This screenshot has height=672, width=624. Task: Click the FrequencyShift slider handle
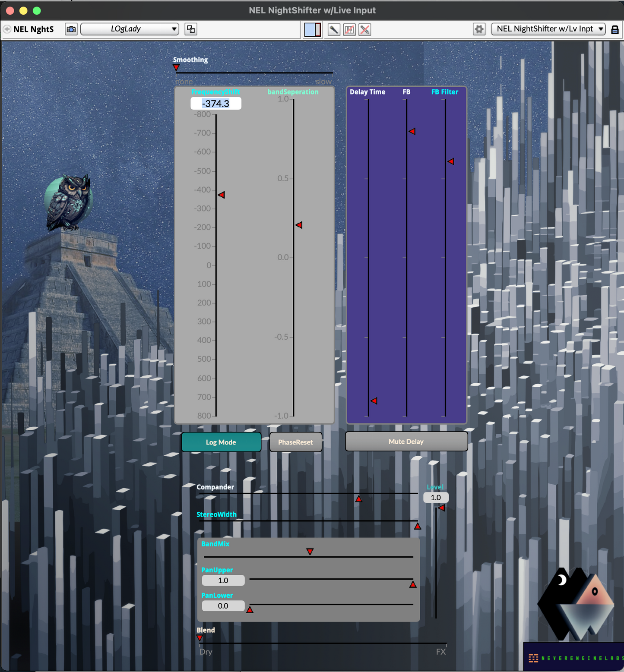[221, 195]
